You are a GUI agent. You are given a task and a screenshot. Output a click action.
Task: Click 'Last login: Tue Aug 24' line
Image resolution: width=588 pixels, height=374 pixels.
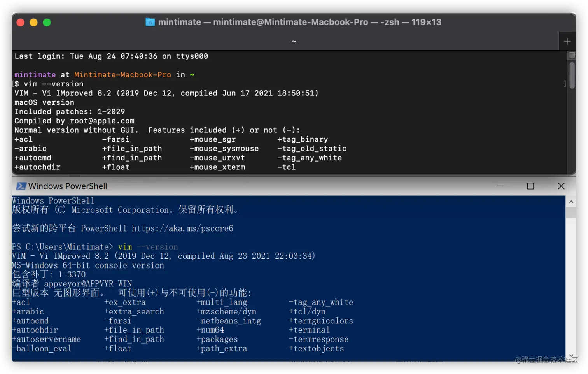pyautogui.click(x=111, y=56)
